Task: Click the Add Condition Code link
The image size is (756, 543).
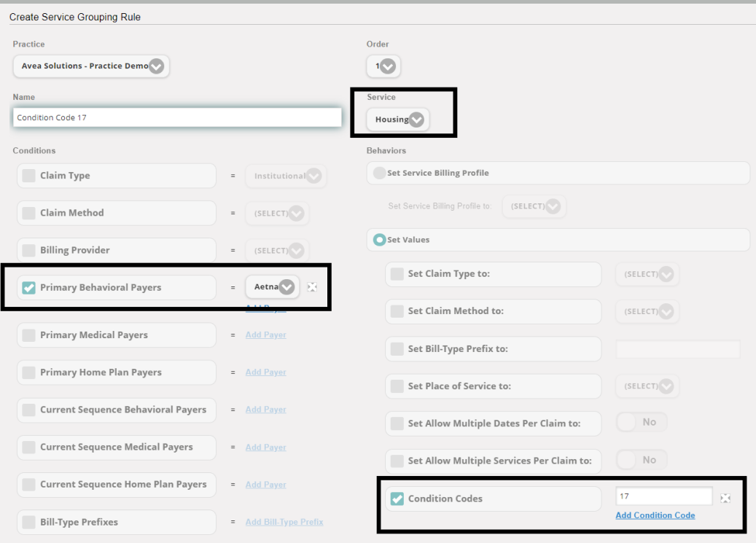Action: [655, 515]
